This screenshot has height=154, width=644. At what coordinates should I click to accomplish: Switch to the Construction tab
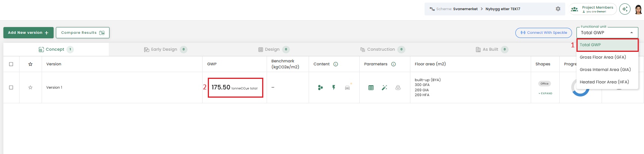click(381, 50)
